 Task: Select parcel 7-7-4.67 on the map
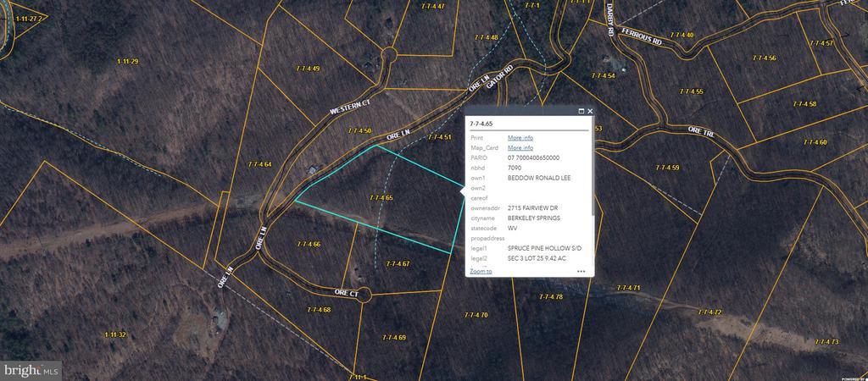coord(398,264)
